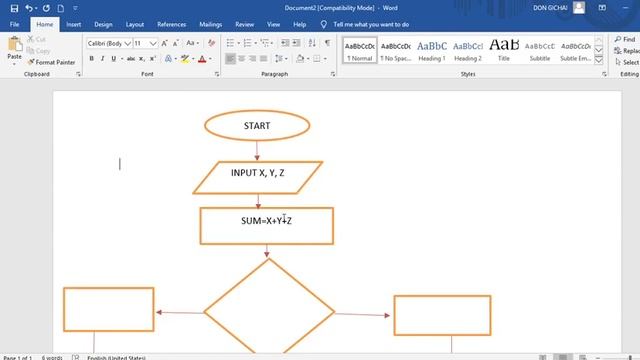The image size is (640, 360).
Task: Click the Paste button
Action: [x=14, y=51]
